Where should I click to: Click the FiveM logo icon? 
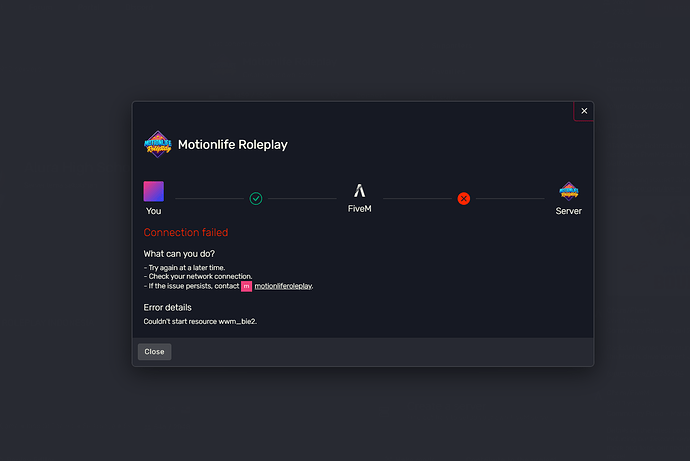(x=360, y=190)
